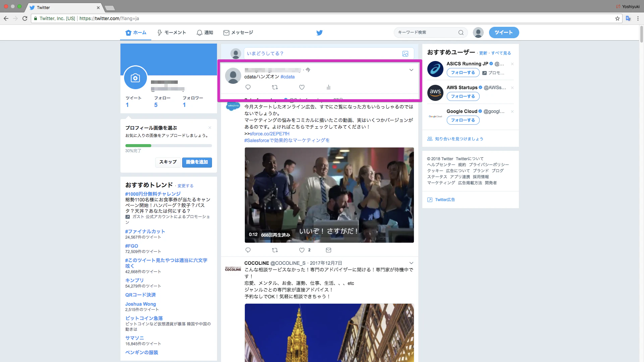Click the 画像を追加 button
The width and height of the screenshot is (644, 362).
(x=197, y=162)
